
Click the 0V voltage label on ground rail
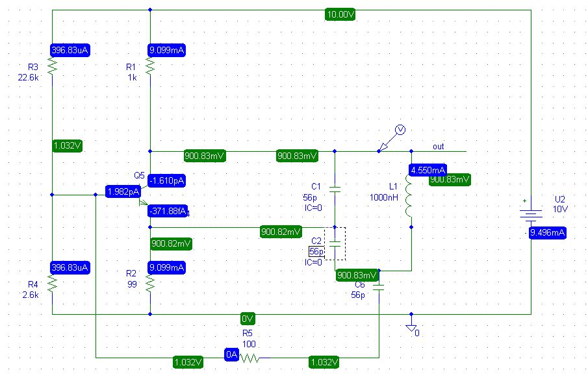click(248, 319)
